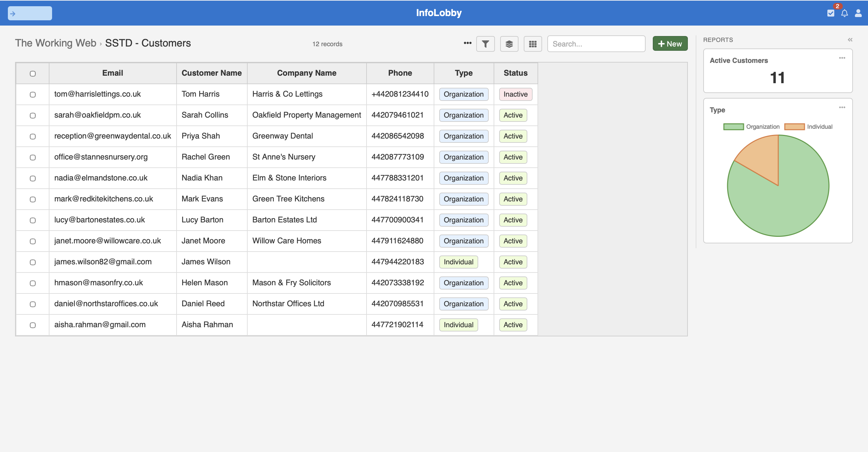
Task: Collapse the Reports panel chevrons
Action: [850, 40]
